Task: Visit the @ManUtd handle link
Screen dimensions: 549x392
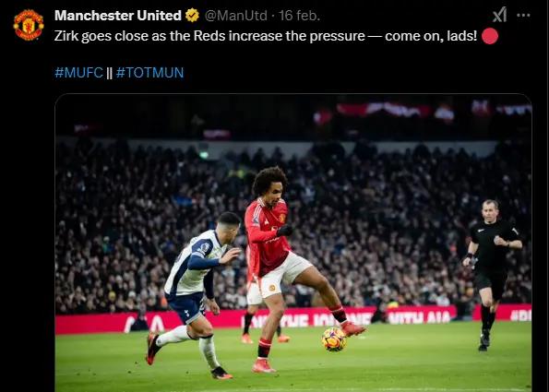Action: [235, 16]
